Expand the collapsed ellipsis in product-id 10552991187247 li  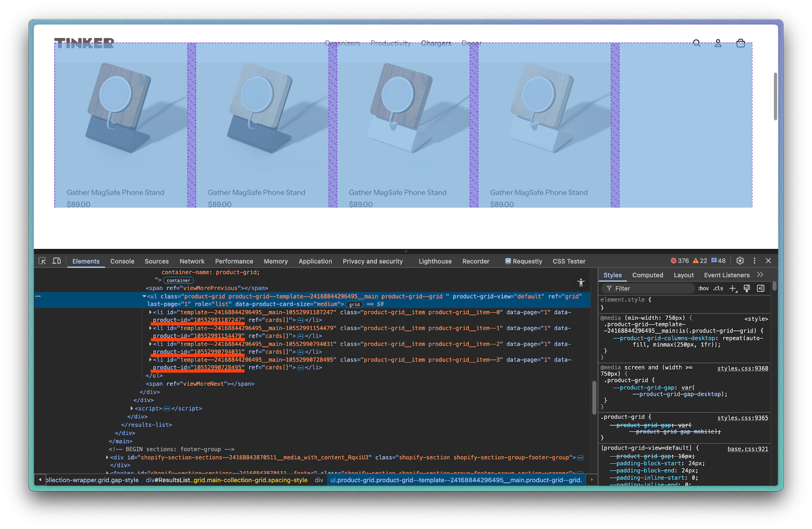[x=300, y=321]
